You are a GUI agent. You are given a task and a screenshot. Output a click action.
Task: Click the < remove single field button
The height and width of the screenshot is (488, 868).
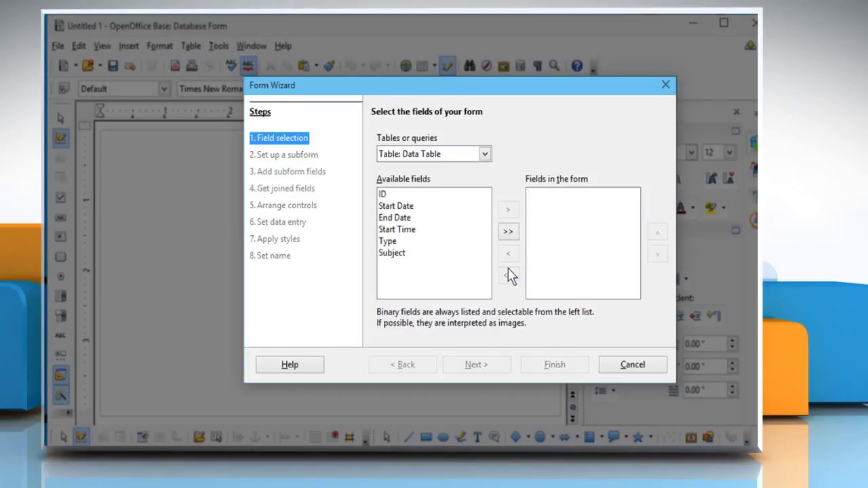tap(508, 253)
